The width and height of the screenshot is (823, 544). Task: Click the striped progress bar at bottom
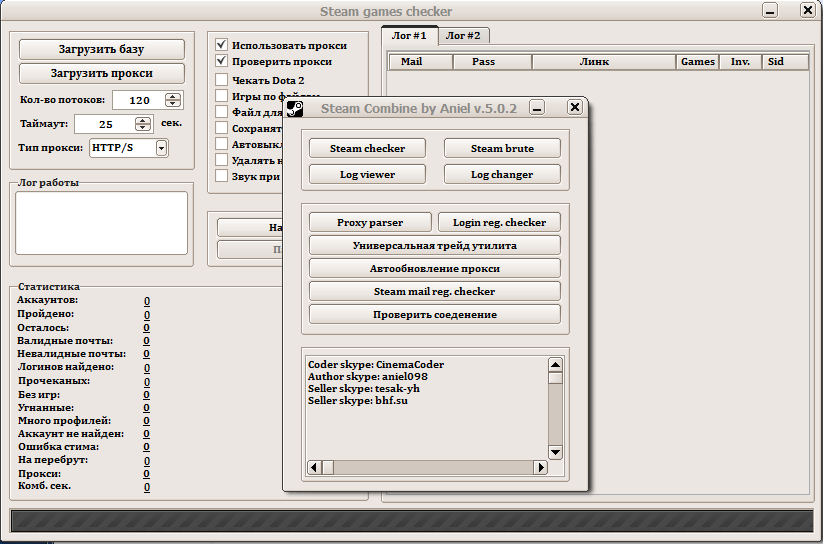click(x=412, y=521)
